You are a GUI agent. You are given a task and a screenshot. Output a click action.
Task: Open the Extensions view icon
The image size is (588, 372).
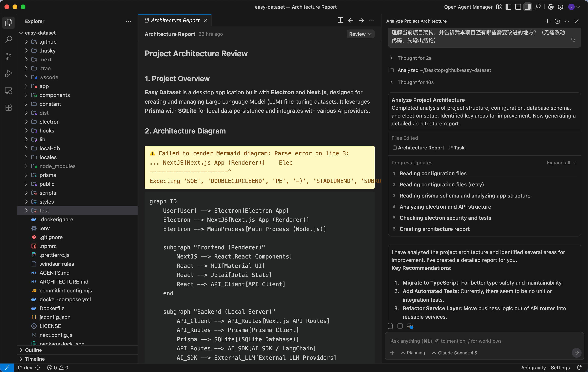[8, 108]
